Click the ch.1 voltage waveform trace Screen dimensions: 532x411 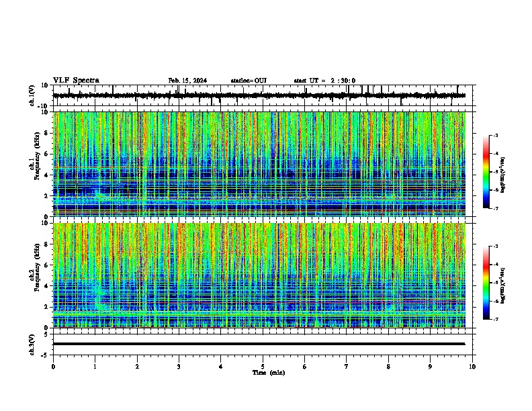click(259, 95)
